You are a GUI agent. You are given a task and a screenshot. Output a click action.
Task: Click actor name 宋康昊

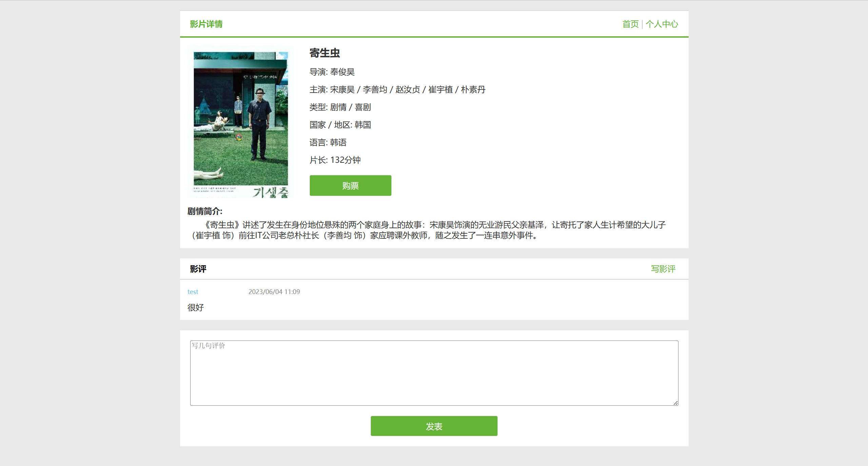(342, 90)
